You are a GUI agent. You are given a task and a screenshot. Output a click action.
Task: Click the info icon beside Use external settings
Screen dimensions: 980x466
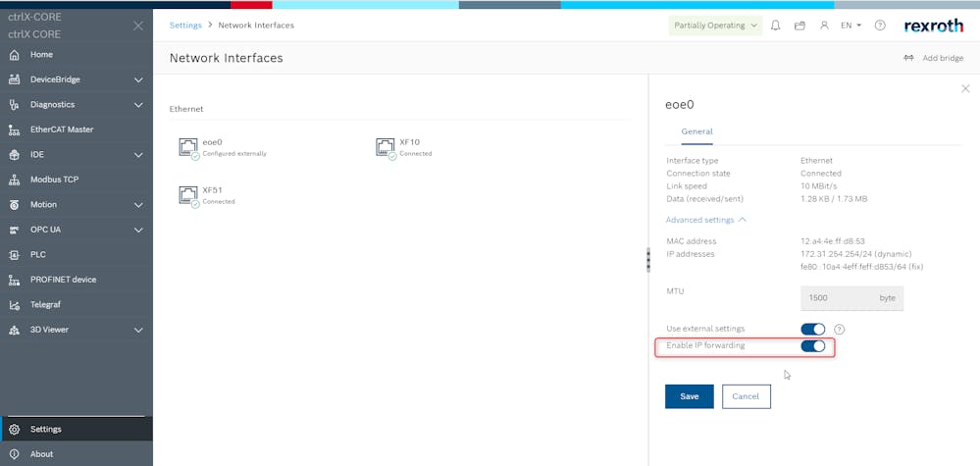(x=839, y=329)
